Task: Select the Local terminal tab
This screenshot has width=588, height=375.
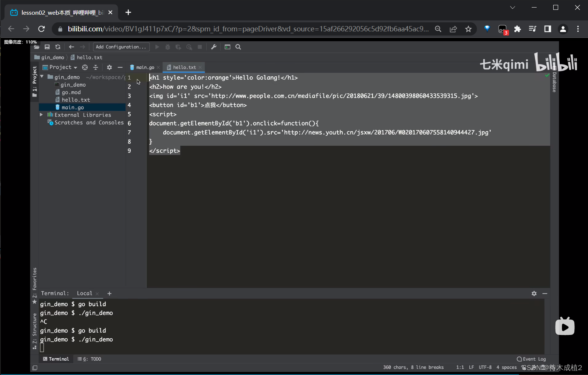Action: (84, 293)
